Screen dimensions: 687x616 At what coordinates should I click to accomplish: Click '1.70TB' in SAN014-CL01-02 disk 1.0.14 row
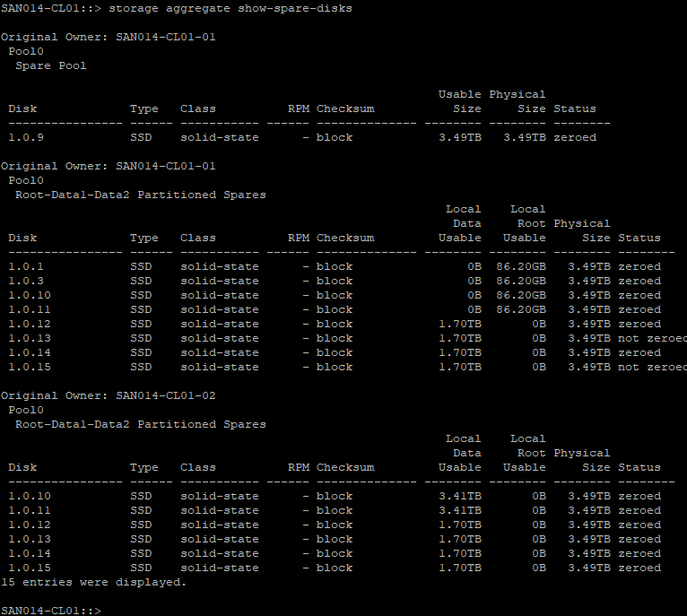click(460, 553)
